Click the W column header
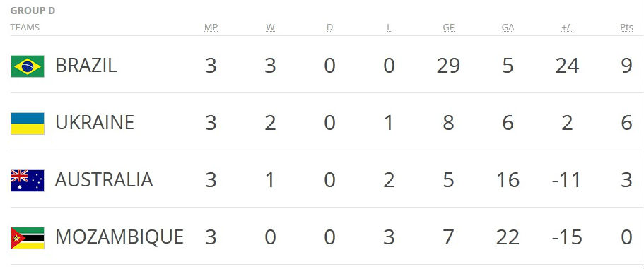The width and height of the screenshot is (644, 269). click(x=270, y=28)
